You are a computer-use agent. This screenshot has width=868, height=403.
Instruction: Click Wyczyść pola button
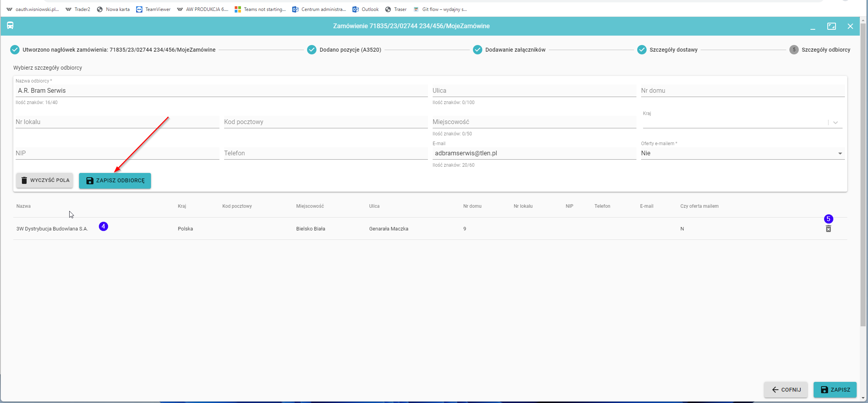pos(45,180)
